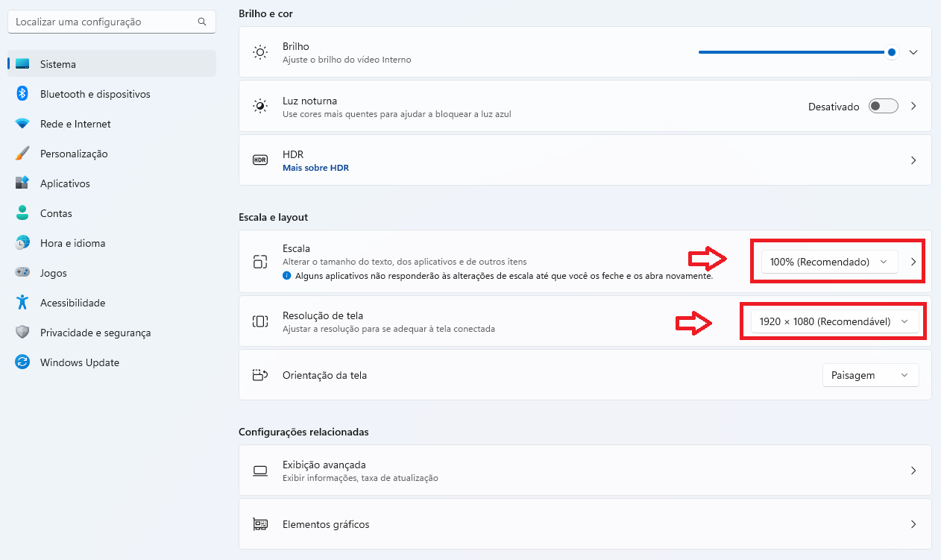Click the Personalização paintbrush icon

[22, 154]
